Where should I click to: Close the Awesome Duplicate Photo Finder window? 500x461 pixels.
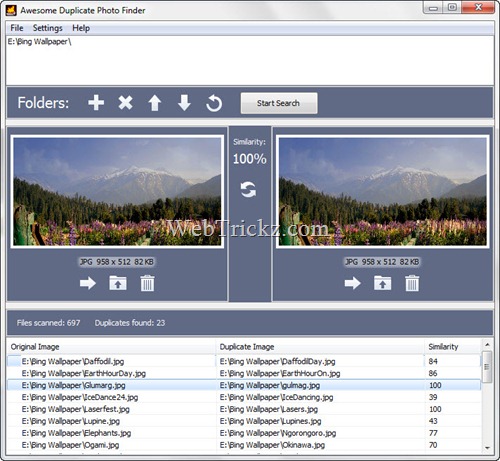point(478,8)
